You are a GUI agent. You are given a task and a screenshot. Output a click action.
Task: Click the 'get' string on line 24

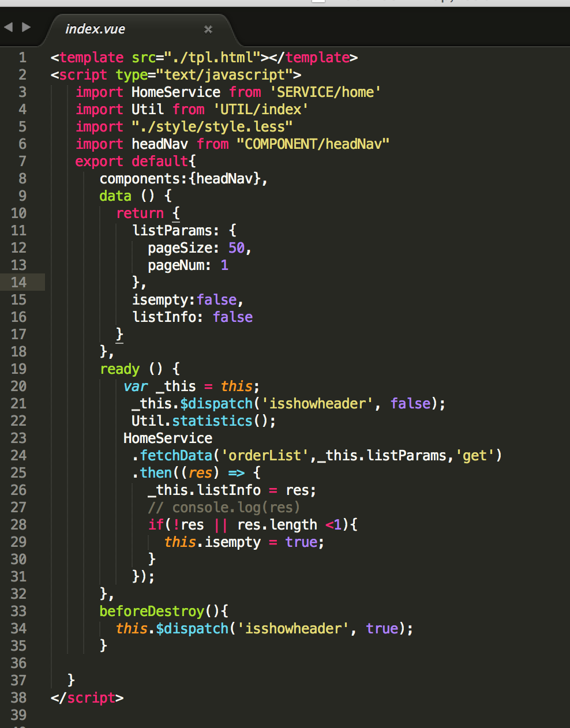tap(475, 455)
